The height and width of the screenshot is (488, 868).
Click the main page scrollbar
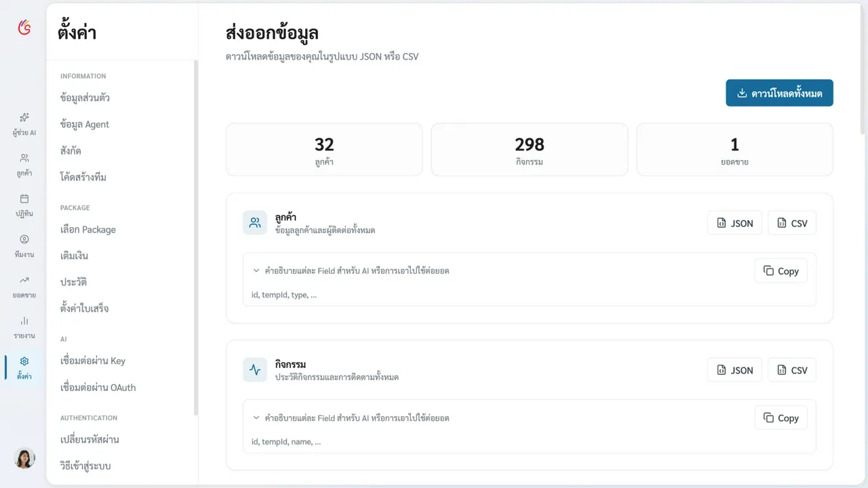863,68
